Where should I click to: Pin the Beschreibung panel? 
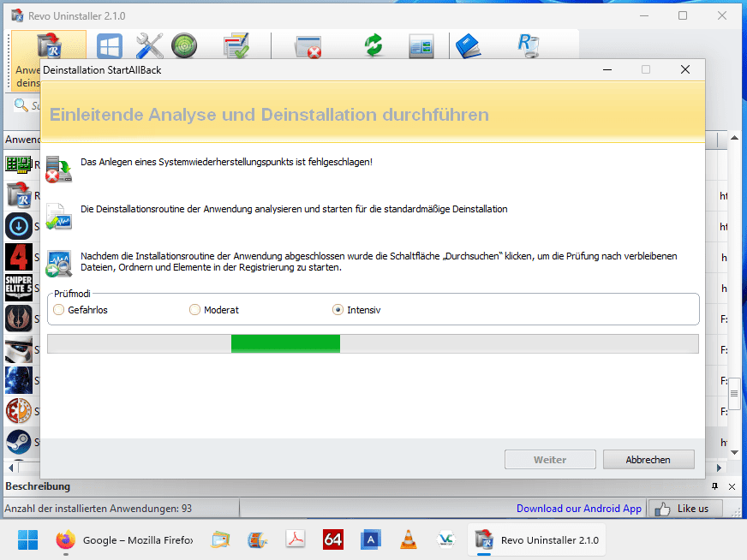(714, 486)
